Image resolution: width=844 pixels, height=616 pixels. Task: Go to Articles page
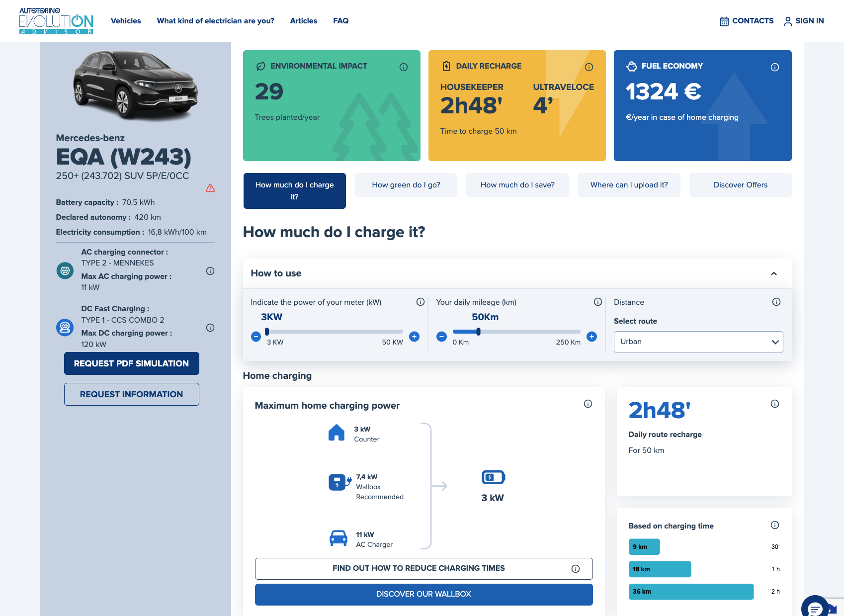pyautogui.click(x=304, y=21)
